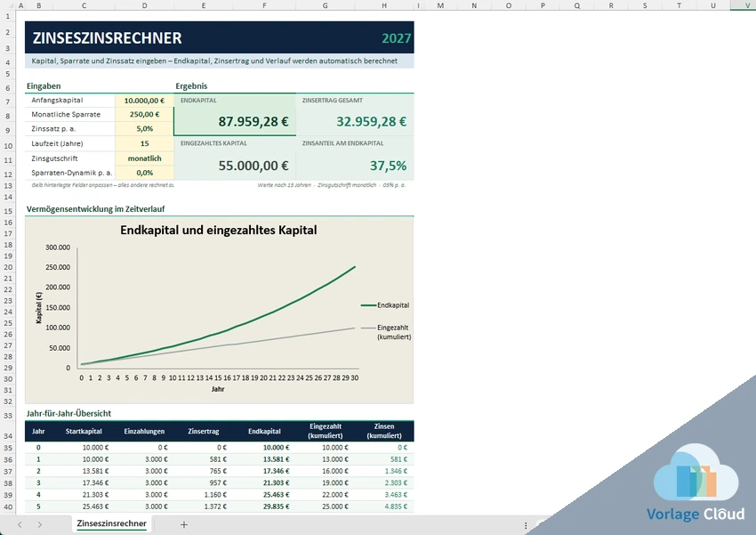Add a new sheet with the plus icon

[x=184, y=524]
